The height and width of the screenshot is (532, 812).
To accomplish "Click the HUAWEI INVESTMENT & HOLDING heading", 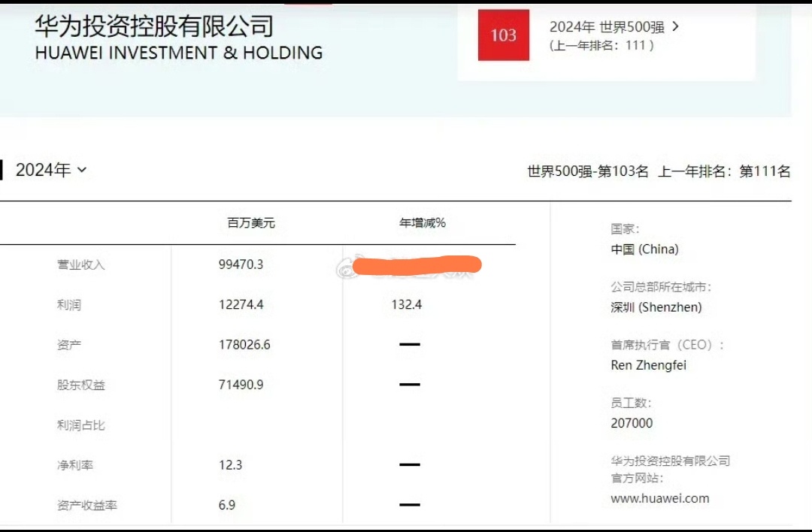I will click(x=179, y=53).
